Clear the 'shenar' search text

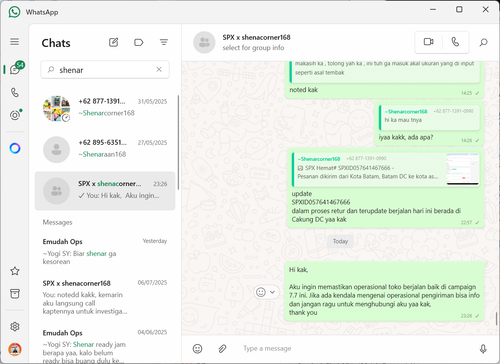[159, 69]
